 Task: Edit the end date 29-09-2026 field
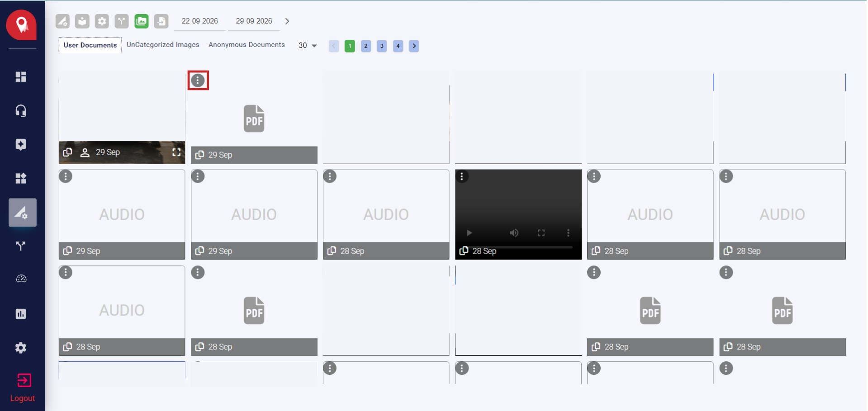(x=254, y=21)
